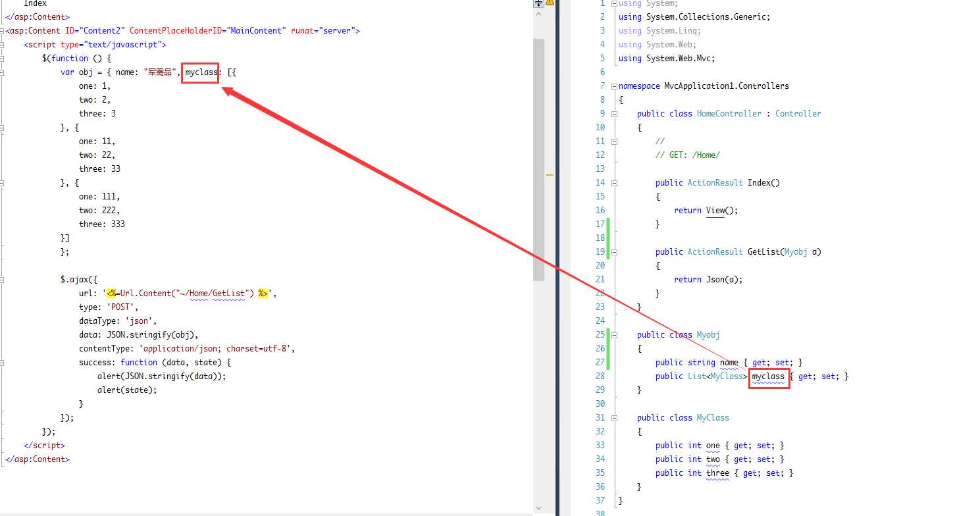The width and height of the screenshot is (980, 516).
Task: Click the split editor handle icon
Action: (x=538, y=3)
